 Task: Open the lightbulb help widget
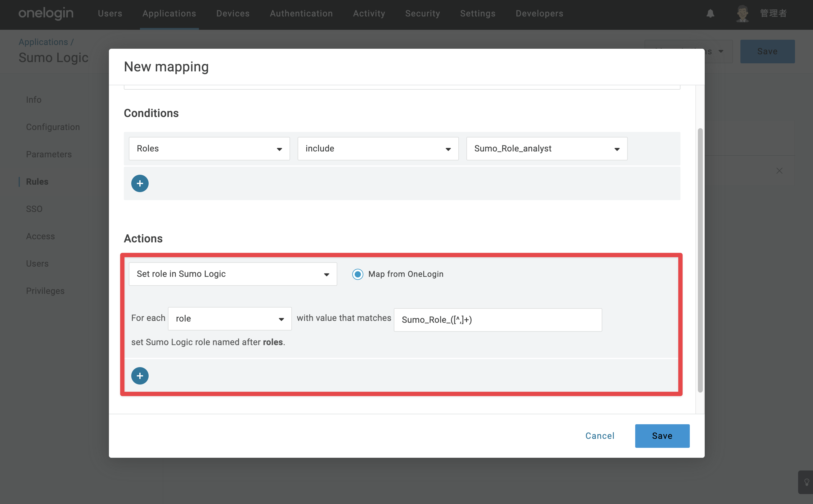click(x=806, y=482)
